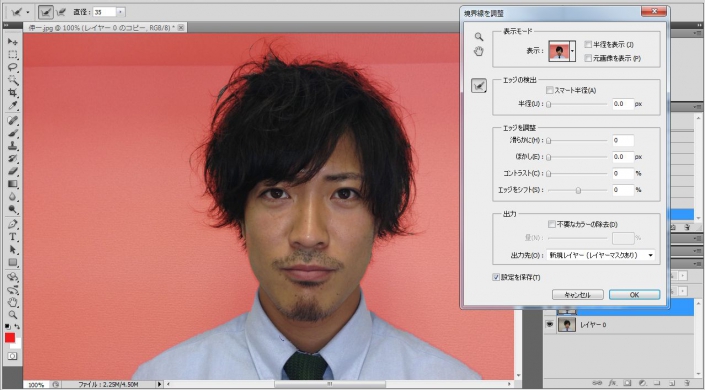Click the キャンセル button
The width and height of the screenshot is (705, 390).
coord(577,295)
